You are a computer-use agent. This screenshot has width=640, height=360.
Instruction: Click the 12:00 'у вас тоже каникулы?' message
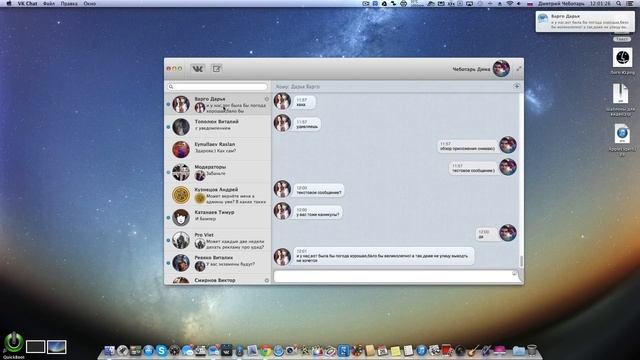(x=318, y=212)
